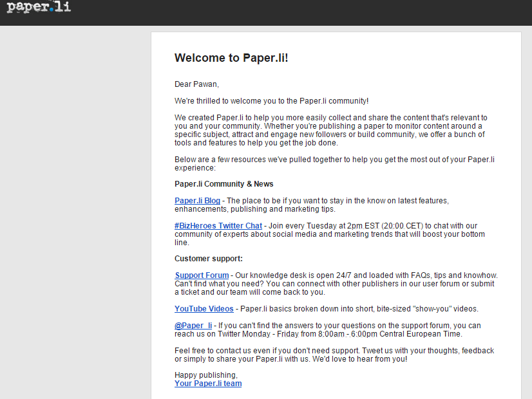This screenshot has height=399, width=532.
Task: Open the YouTube Videos link
Action: 204,309
